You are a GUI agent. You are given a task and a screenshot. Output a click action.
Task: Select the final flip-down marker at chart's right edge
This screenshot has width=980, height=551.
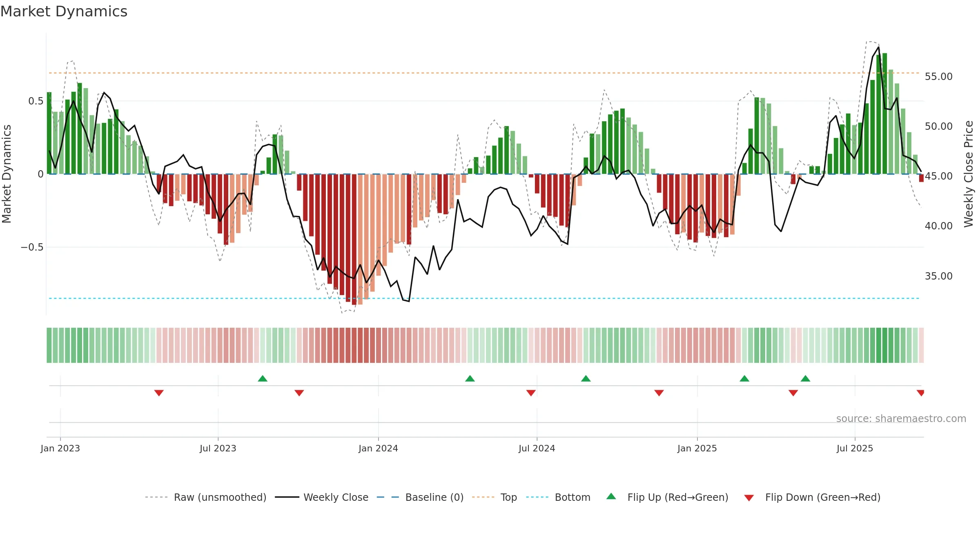[x=921, y=393]
